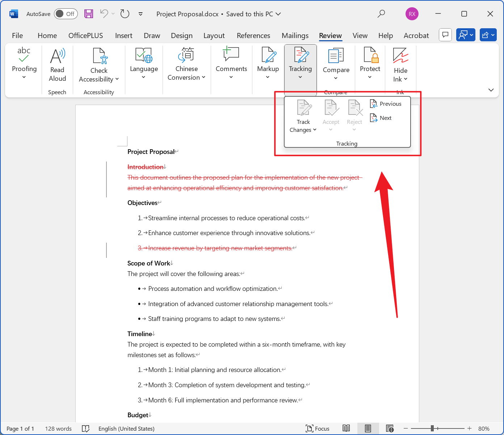Open the References tab
Screen dimensions: 504x435
click(253, 35)
